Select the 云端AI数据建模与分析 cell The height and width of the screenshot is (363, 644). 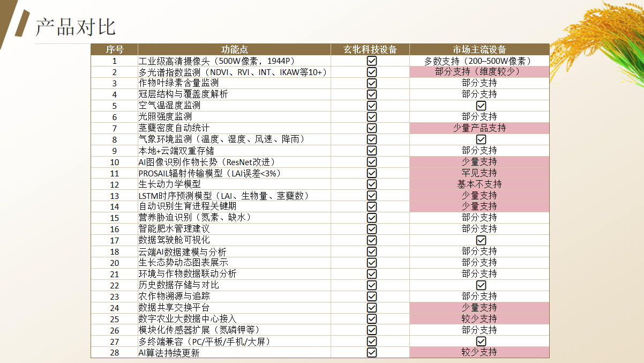tap(234, 251)
